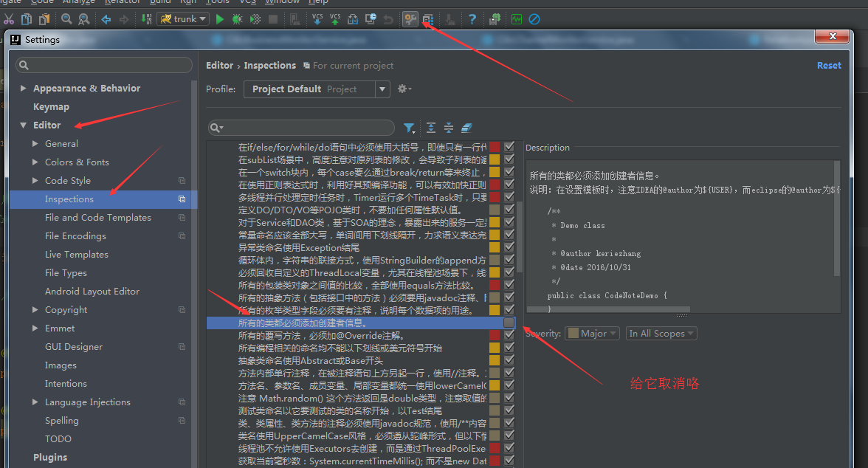Expand the Appearance & Behavior tree node

pos(24,88)
